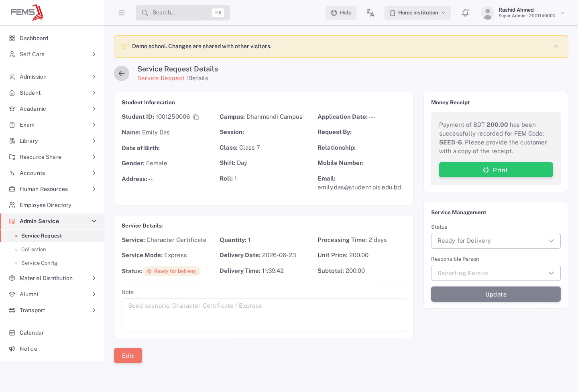The width and height of the screenshot is (578, 392).
Task: Click the red Edit button
Action: coord(128,355)
